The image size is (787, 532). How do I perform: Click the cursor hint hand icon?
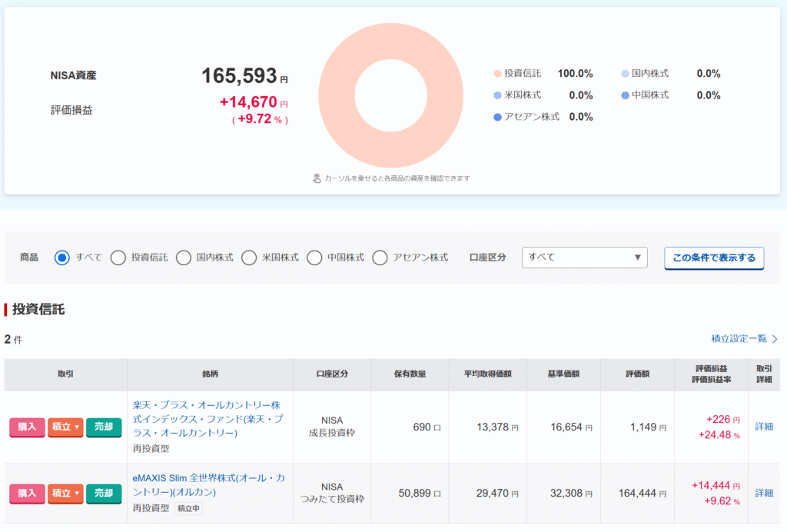(317, 178)
